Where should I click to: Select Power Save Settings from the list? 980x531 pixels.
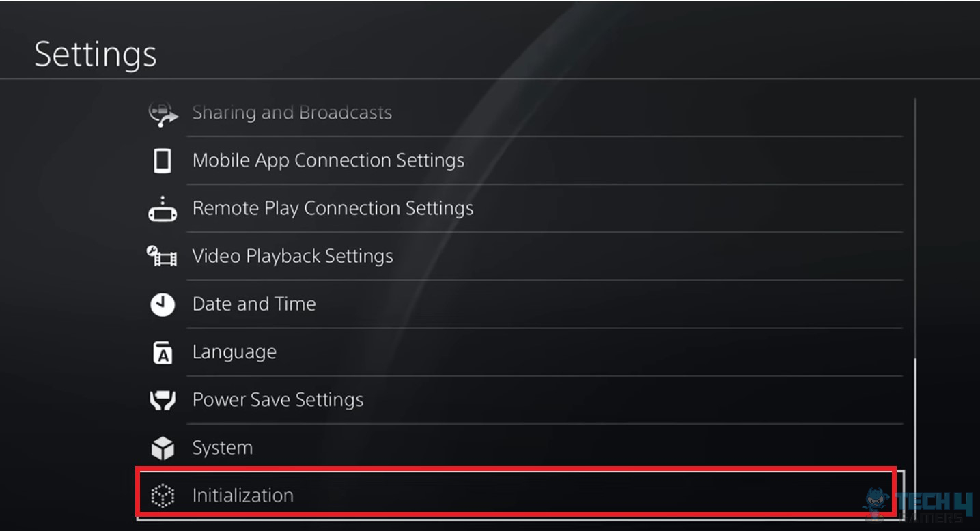[x=277, y=399]
